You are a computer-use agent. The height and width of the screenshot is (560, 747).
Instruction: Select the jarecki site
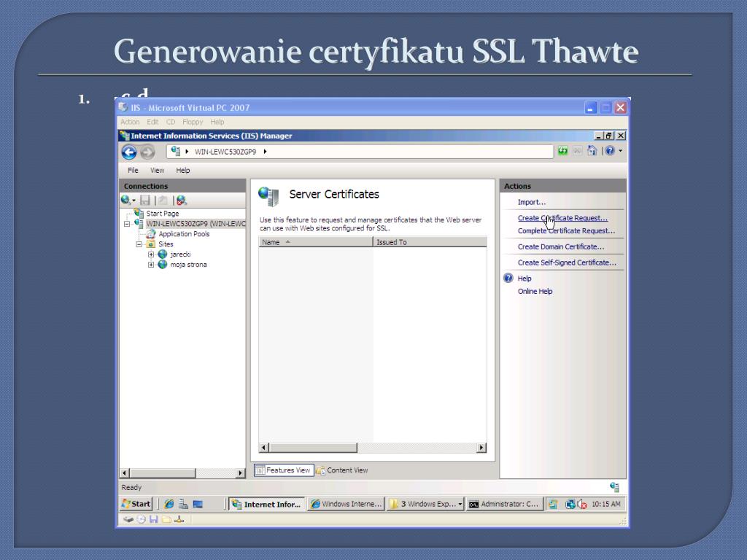point(181,254)
